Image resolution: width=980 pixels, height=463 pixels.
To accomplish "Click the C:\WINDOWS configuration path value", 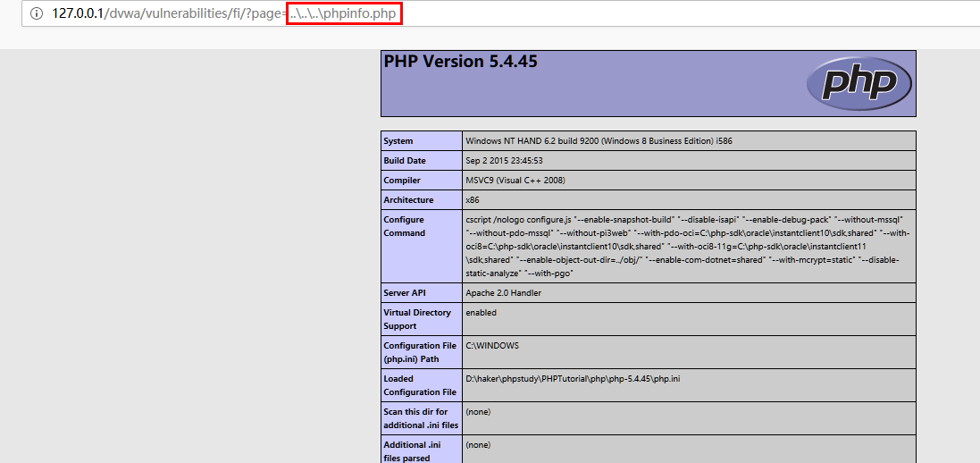I will coord(491,345).
